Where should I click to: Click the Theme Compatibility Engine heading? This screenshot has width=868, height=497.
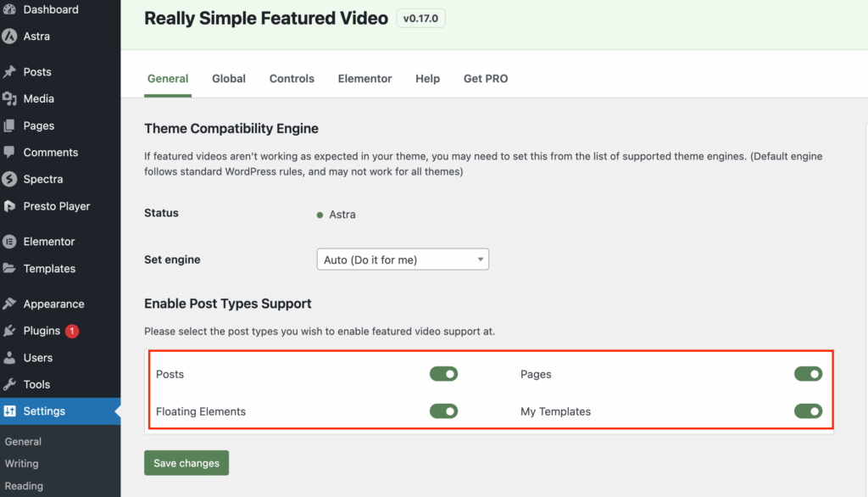point(231,129)
